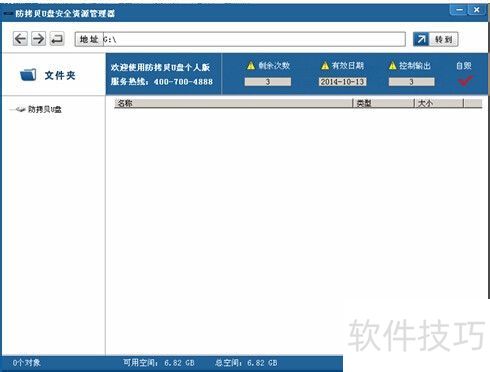Go forward with the right arrow button
Screen dimensions: 490x372
click(x=39, y=39)
